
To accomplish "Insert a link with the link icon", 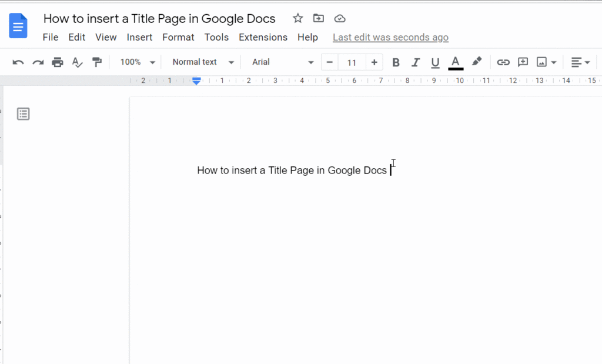I will pyautogui.click(x=503, y=62).
